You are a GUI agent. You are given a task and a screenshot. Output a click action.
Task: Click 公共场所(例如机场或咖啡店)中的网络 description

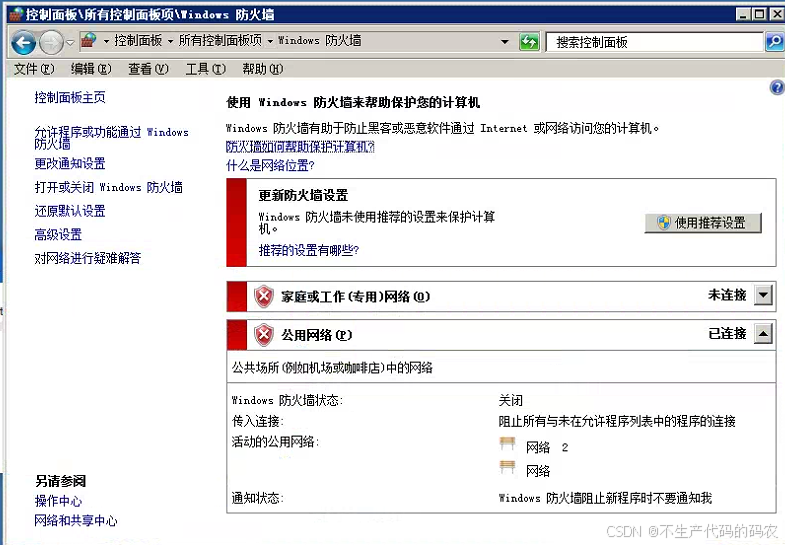(x=332, y=368)
